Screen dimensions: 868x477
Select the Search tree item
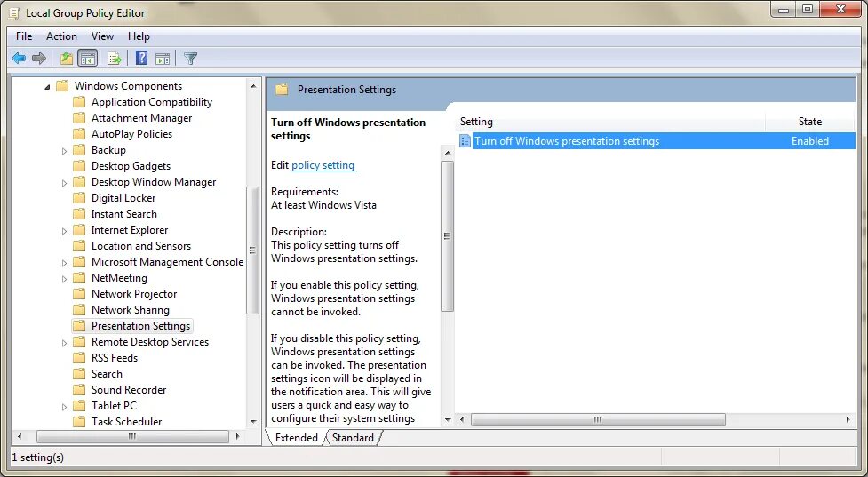click(107, 374)
